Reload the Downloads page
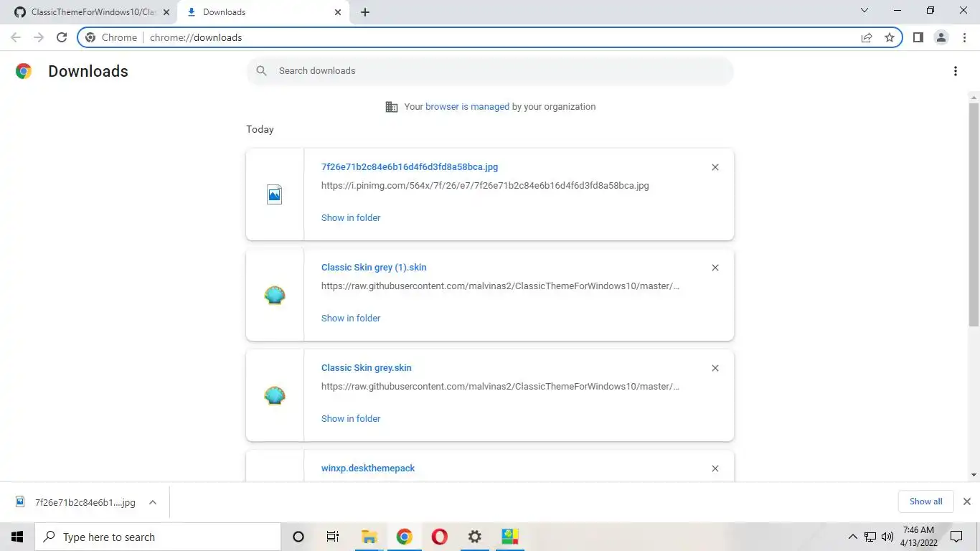Viewport: 980px width, 551px height. pyautogui.click(x=62, y=37)
